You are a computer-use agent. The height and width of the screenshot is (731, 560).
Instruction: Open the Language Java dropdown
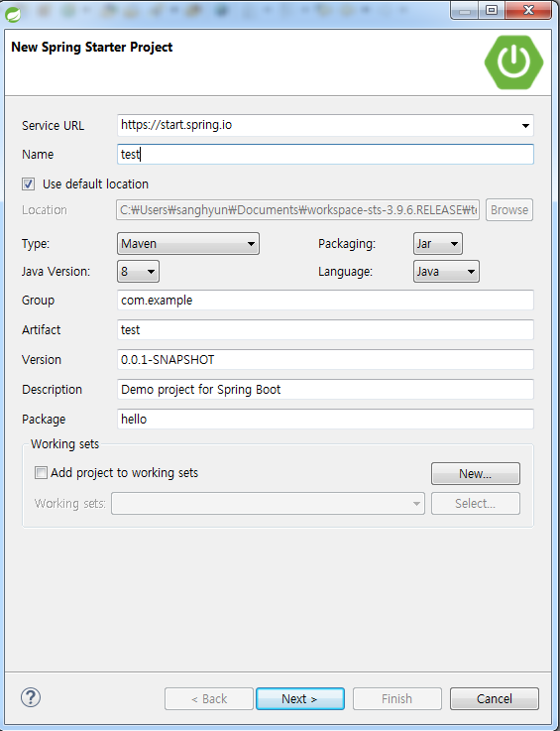tap(446, 272)
